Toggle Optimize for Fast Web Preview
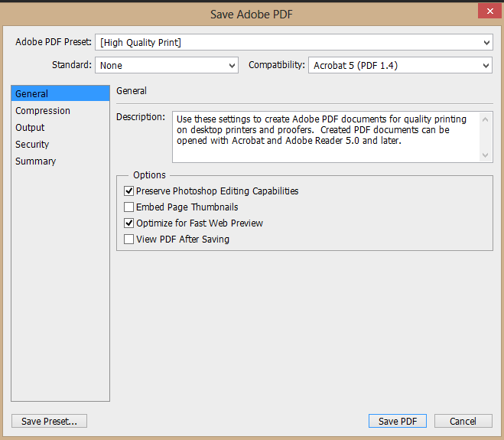This screenshot has height=440, width=504. coord(128,223)
